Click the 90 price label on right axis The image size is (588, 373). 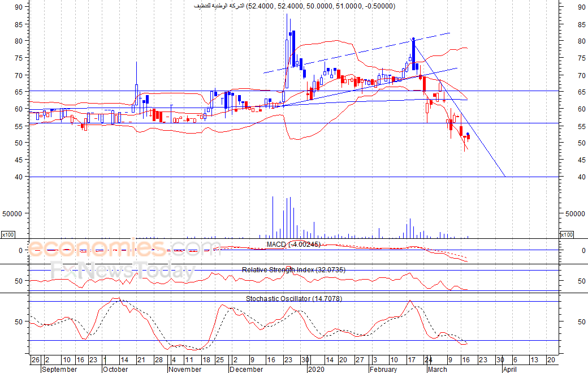pyautogui.click(x=581, y=7)
